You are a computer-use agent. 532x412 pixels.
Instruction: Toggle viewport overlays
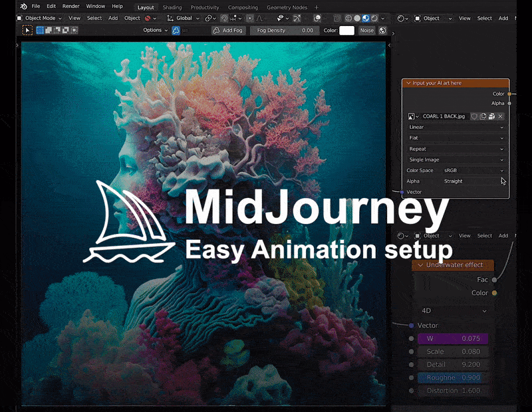click(317, 19)
